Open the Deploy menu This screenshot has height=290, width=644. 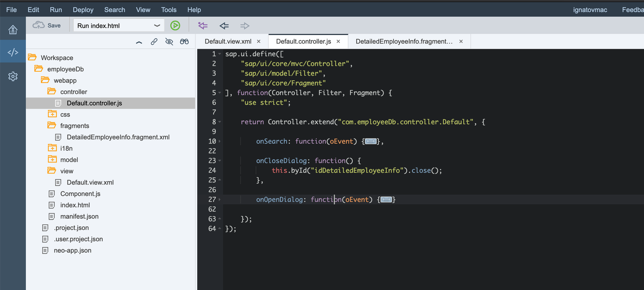[83, 10]
